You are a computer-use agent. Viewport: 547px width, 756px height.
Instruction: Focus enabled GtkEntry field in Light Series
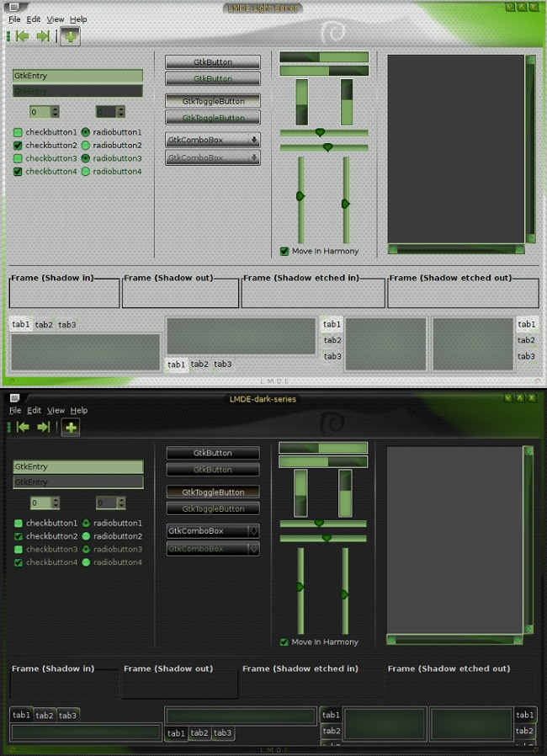coord(77,76)
